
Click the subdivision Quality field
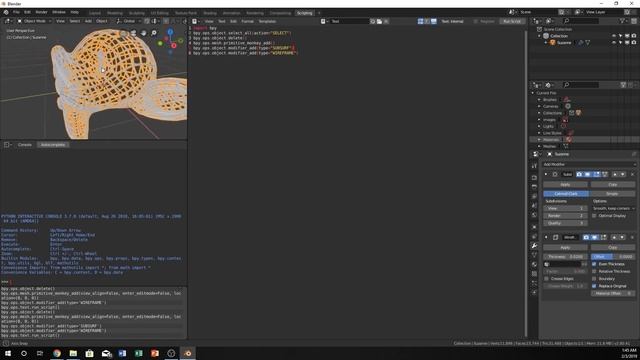pyautogui.click(x=565, y=223)
